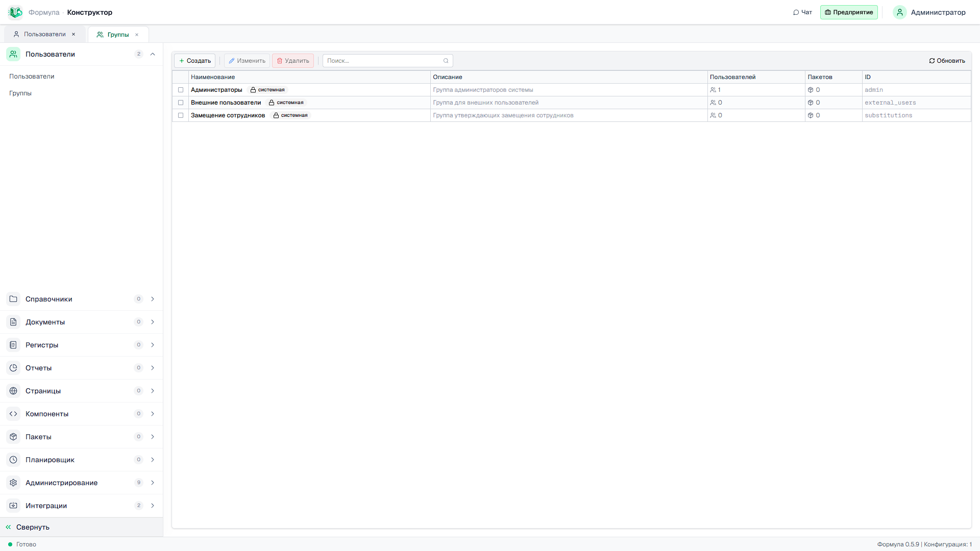Click the Планировщик clock icon
Viewport: 980px width, 551px height.
(x=13, y=460)
